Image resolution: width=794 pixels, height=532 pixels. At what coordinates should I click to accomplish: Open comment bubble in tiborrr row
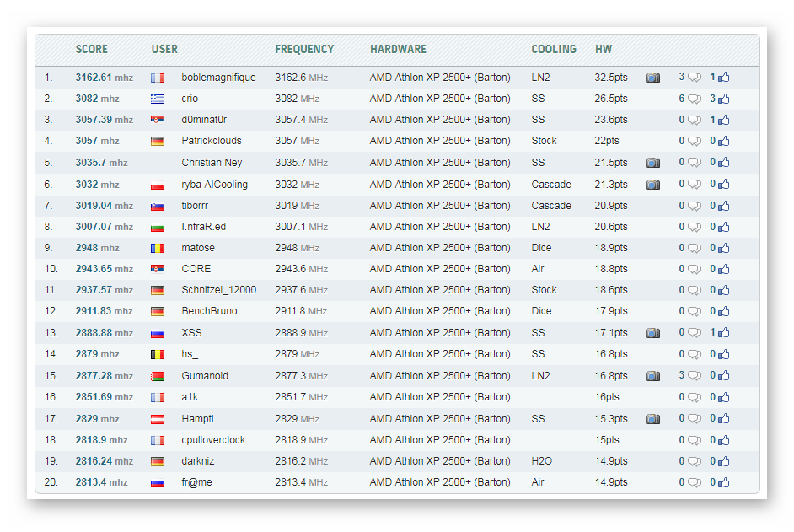pos(695,207)
